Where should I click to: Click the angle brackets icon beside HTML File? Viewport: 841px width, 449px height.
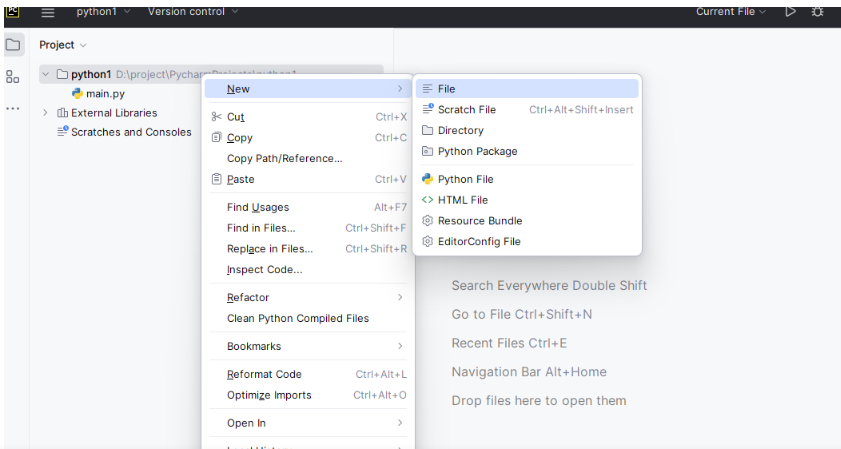coord(427,200)
